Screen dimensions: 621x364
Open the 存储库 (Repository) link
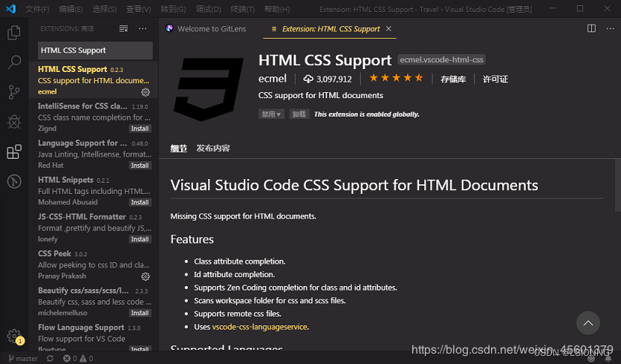(x=453, y=79)
